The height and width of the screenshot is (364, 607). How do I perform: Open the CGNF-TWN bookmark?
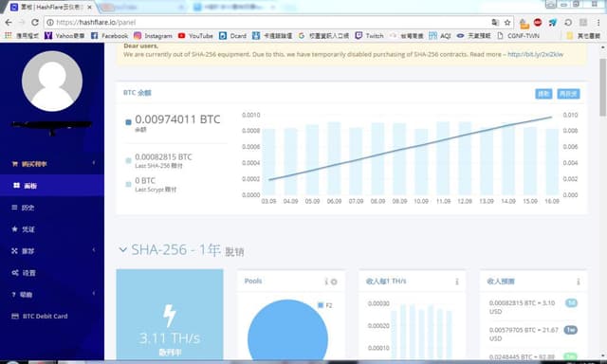pyautogui.click(x=519, y=36)
